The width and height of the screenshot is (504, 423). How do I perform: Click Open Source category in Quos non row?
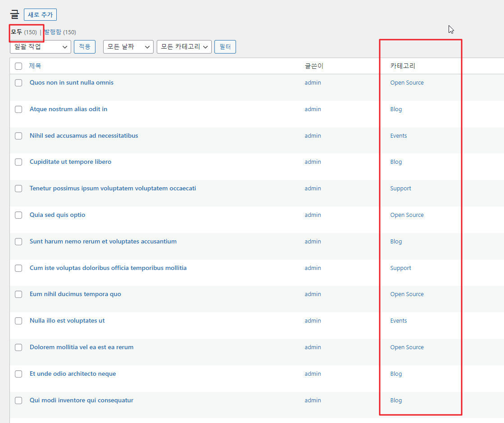407,82
